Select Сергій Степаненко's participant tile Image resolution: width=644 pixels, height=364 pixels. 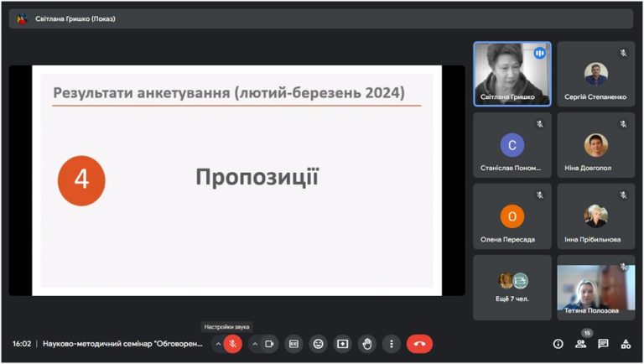[596, 74]
